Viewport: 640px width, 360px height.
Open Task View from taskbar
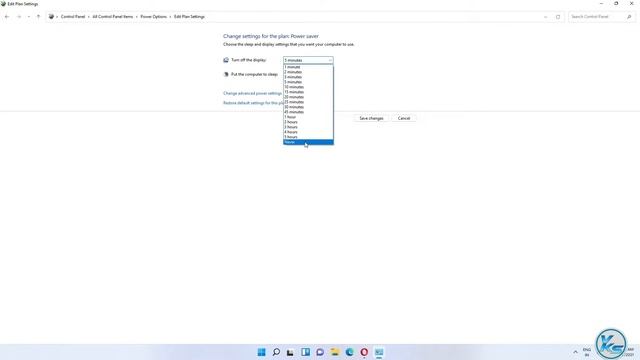[290, 352]
